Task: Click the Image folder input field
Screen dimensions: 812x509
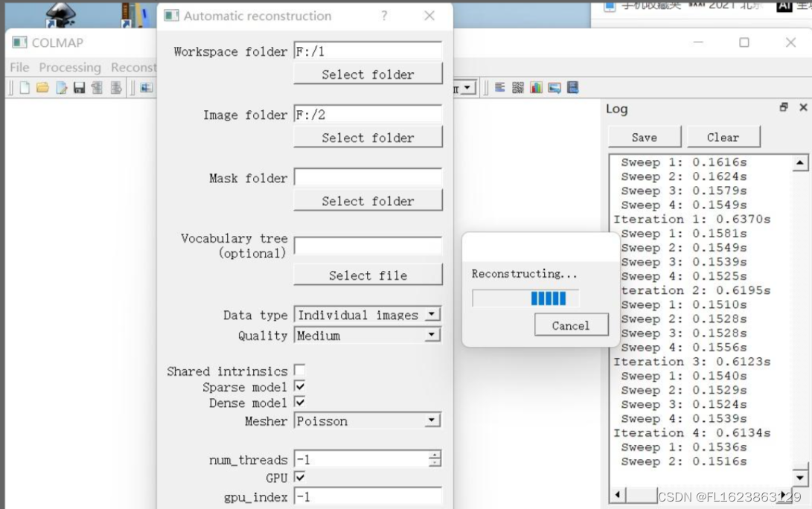Action: (x=368, y=114)
